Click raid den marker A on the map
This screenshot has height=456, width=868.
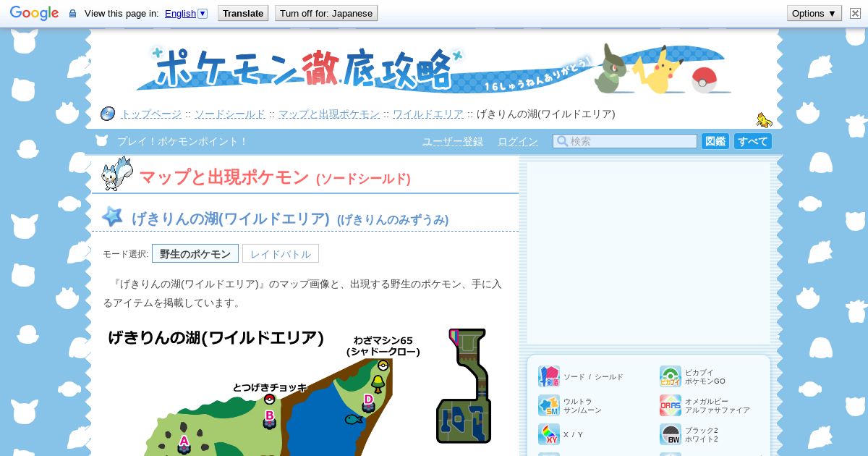(x=184, y=443)
